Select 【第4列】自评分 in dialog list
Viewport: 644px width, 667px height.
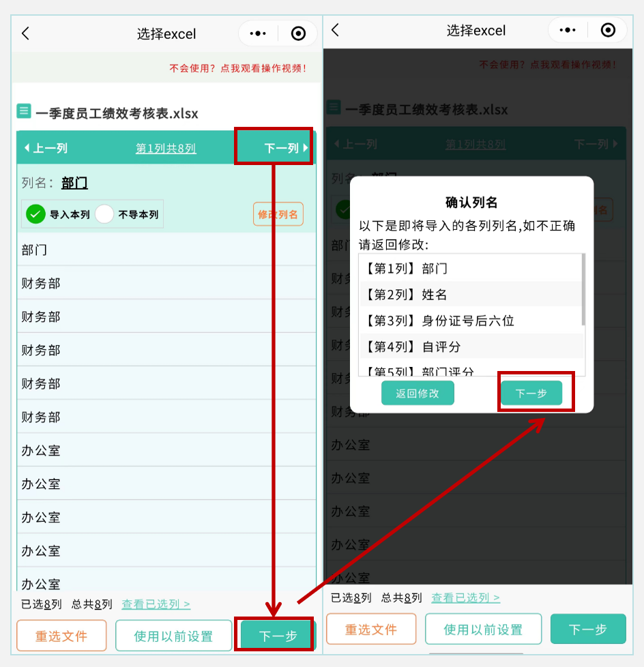click(471, 346)
